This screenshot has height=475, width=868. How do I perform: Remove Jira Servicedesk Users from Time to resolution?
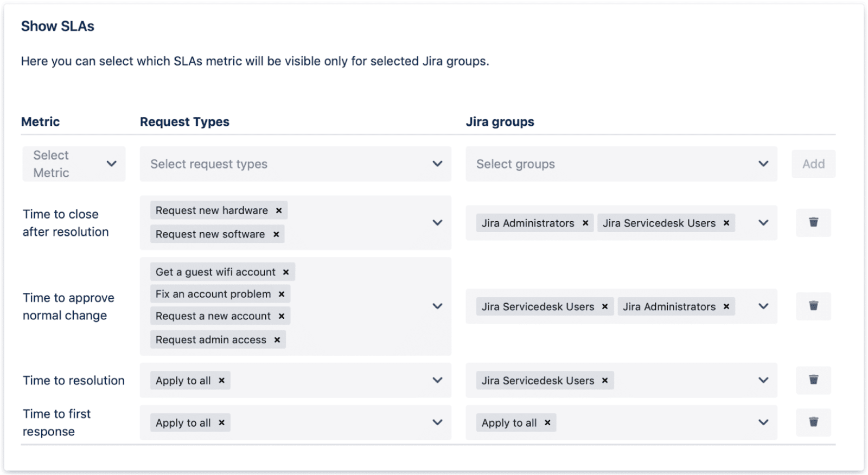pos(605,381)
